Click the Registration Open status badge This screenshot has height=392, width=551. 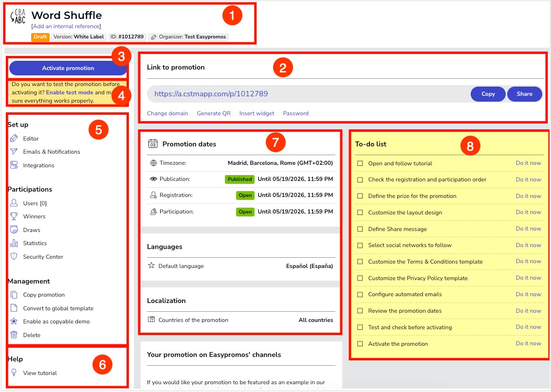pos(245,196)
